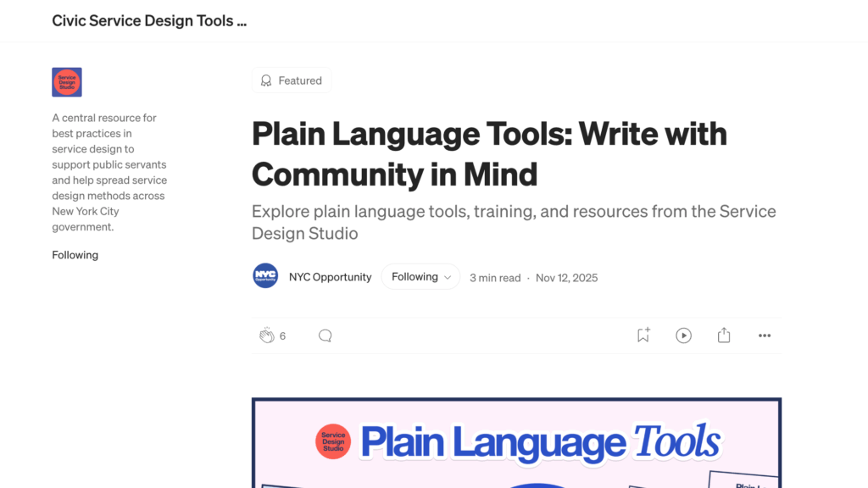Click the 3 min read label
The height and width of the screenshot is (488, 868).
[495, 278]
